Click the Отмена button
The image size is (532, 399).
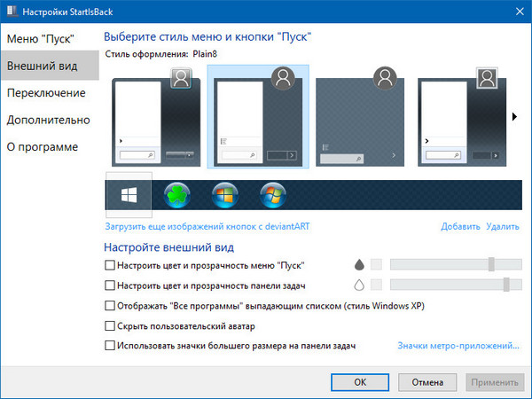(x=427, y=382)
